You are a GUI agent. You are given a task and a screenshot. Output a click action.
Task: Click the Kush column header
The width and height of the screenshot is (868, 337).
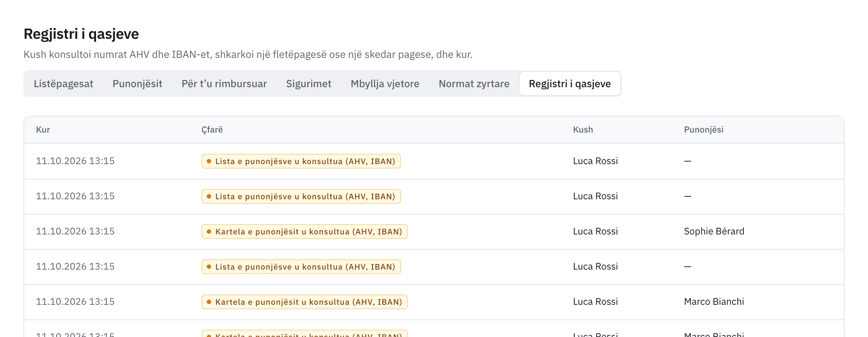[583, 130]
